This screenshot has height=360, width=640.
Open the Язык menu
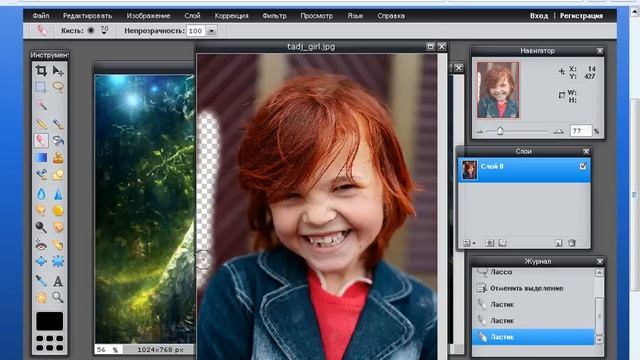[x=355, y=16]
